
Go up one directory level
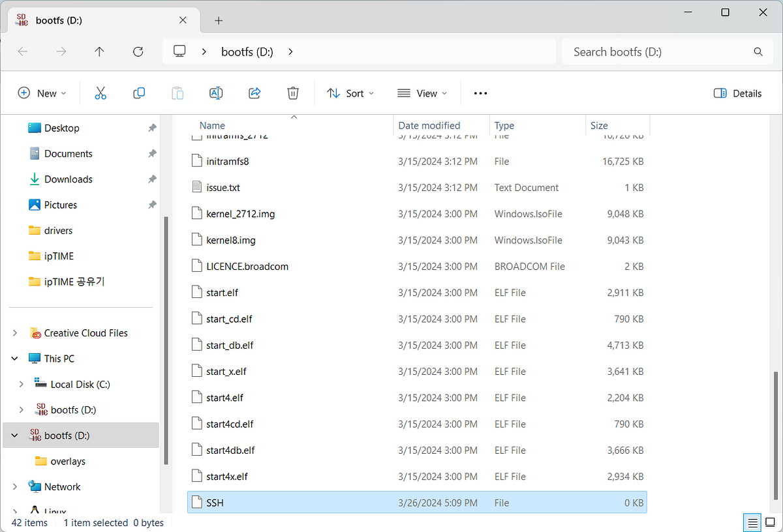(x=99, y=52)
